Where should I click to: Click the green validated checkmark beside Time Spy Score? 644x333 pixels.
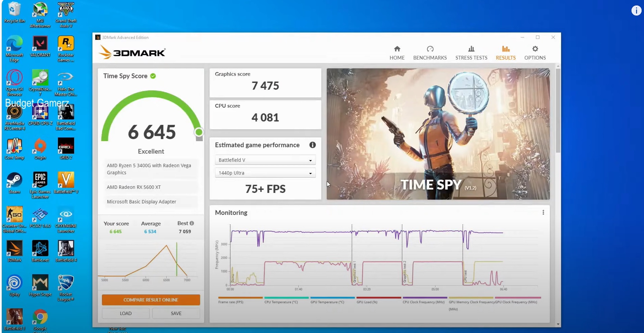pyautogui.click(x=153, y=76)
